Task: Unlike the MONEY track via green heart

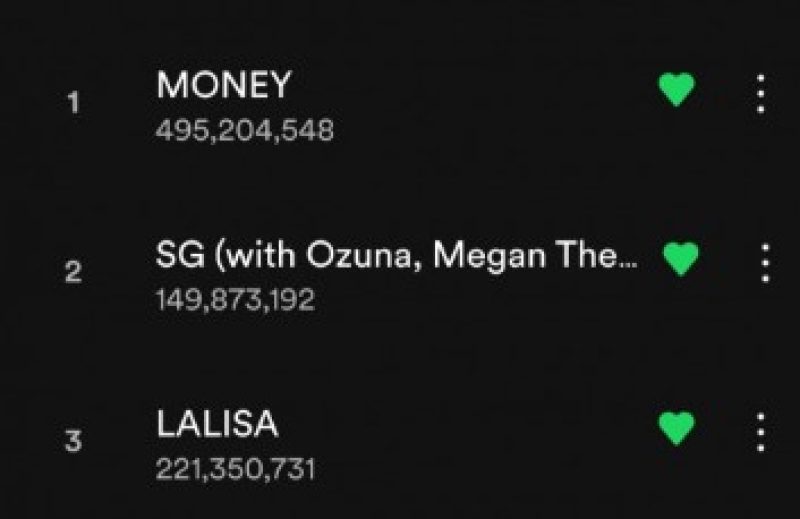Action: pos(677,89)
